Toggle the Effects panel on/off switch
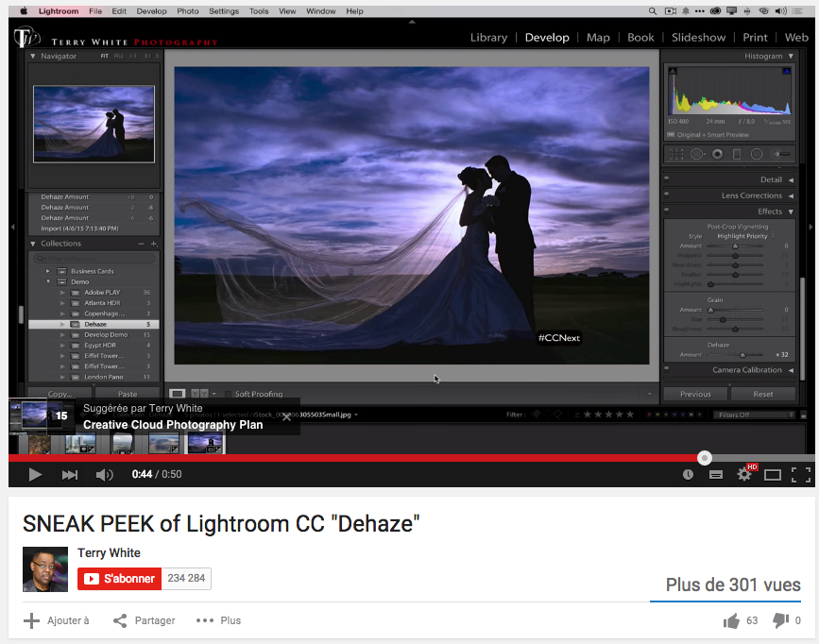The height and width of the screenshot is (644, 819). point(667,210)
